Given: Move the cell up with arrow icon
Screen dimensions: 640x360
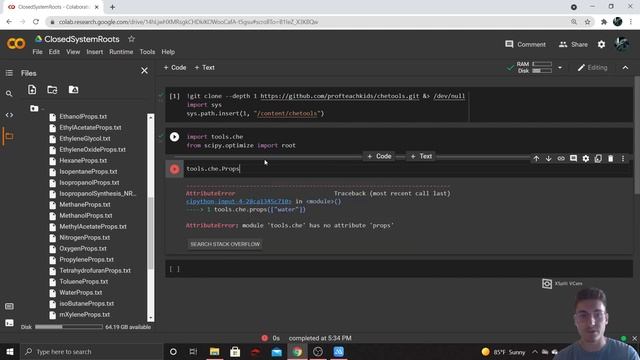Looking at the screenshot, I should click(x=536, y=158).
